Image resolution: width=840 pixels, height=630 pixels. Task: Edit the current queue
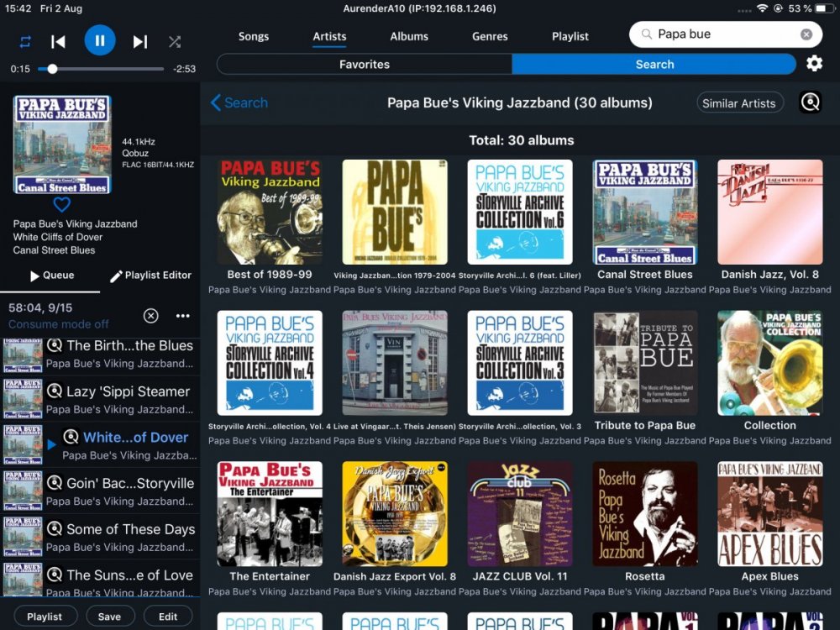(168, 617)
